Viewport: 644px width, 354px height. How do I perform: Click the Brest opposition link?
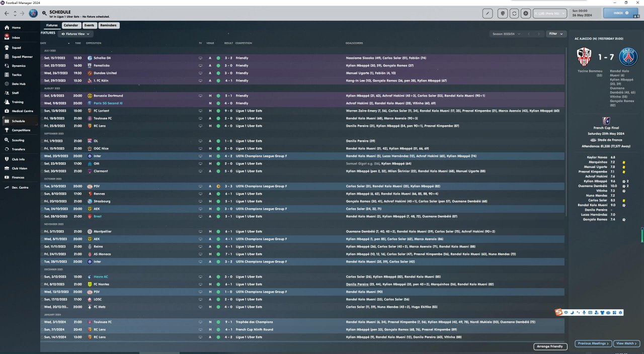[x=97, y=216]
